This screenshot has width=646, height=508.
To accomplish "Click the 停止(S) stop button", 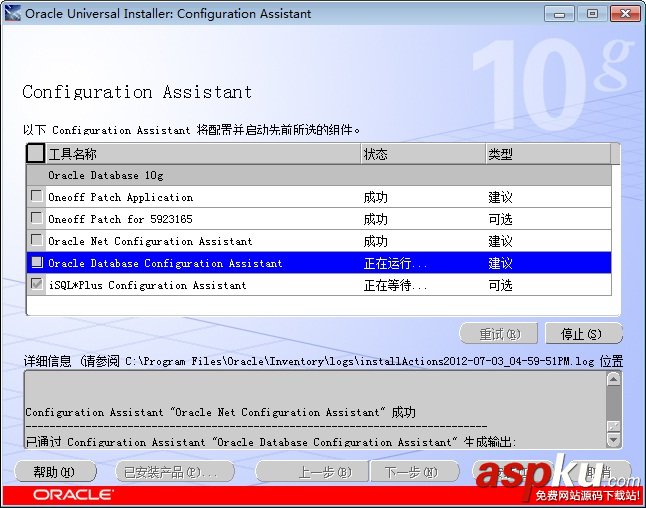I will tap(584, 334).
